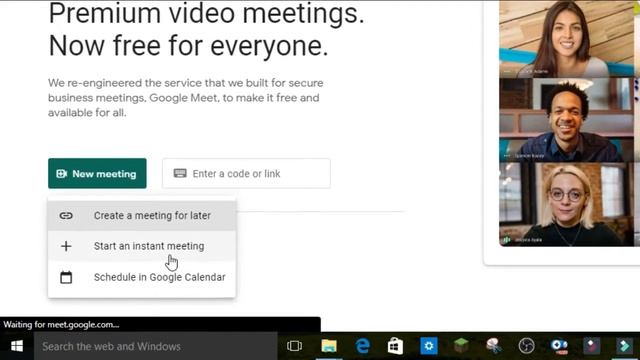Click the New meeting button
640x360 pixels.
pos(97,173)
